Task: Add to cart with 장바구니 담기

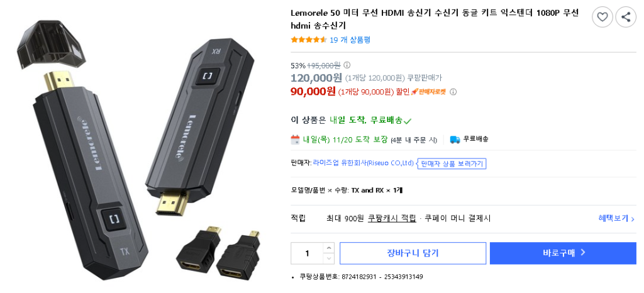Action: click(x=413, y=253)
